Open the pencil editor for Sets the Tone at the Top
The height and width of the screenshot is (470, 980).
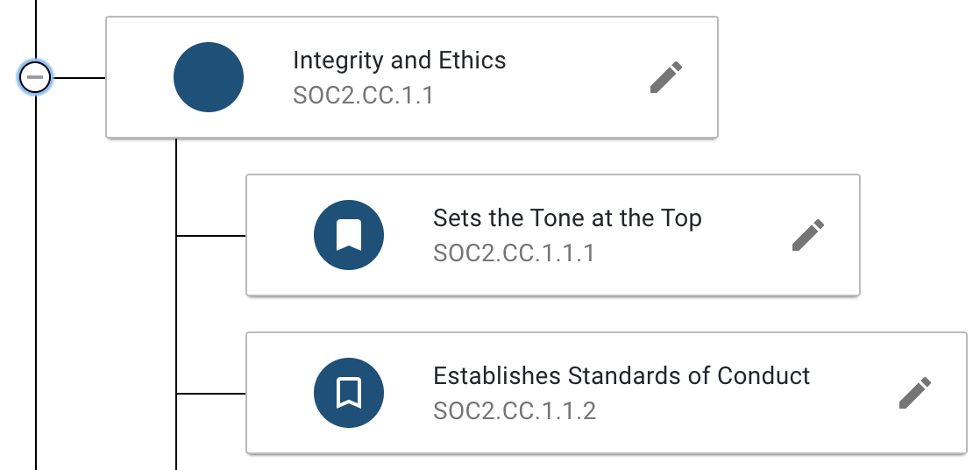coord(808,235)
